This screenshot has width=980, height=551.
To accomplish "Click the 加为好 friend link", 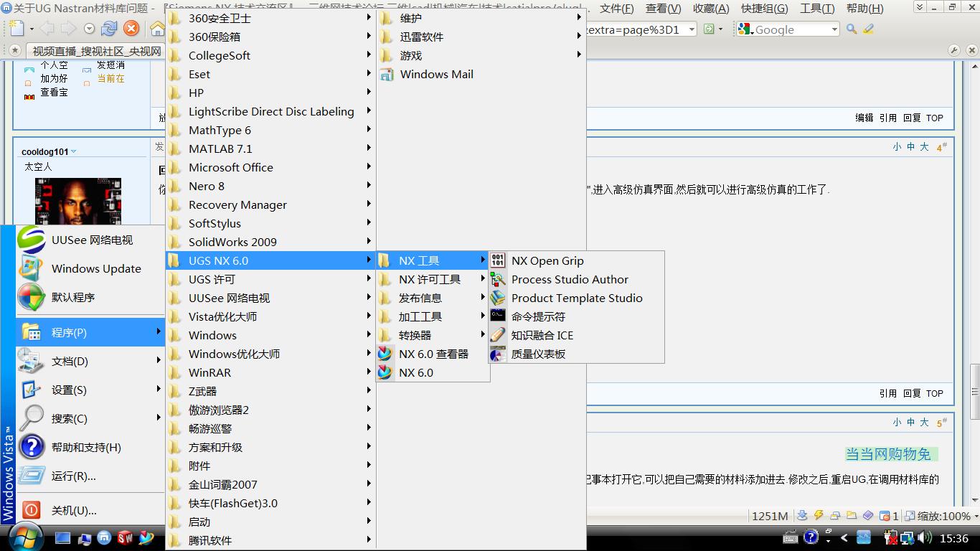I will tap(54, 78).
